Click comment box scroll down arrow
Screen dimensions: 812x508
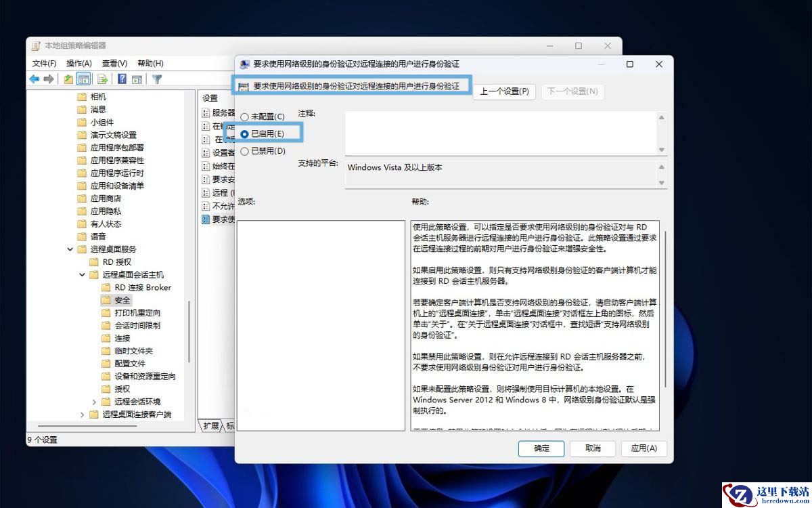[662, 150]
